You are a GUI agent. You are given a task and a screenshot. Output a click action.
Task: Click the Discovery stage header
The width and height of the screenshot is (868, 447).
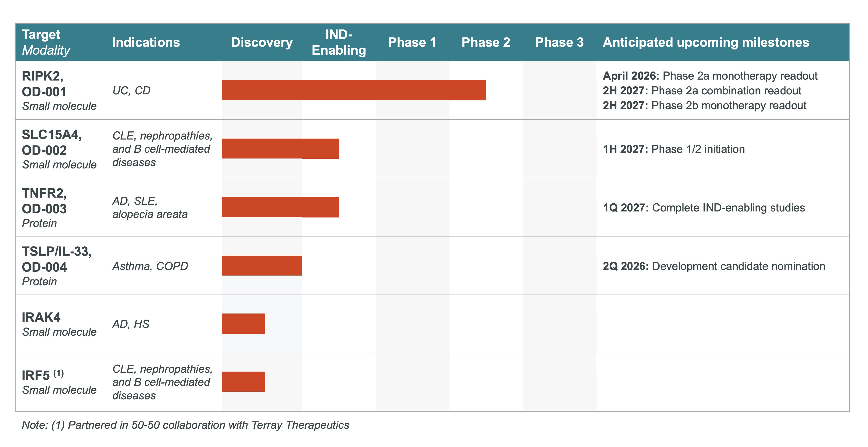pyautogui.click(x=262, y=42)
